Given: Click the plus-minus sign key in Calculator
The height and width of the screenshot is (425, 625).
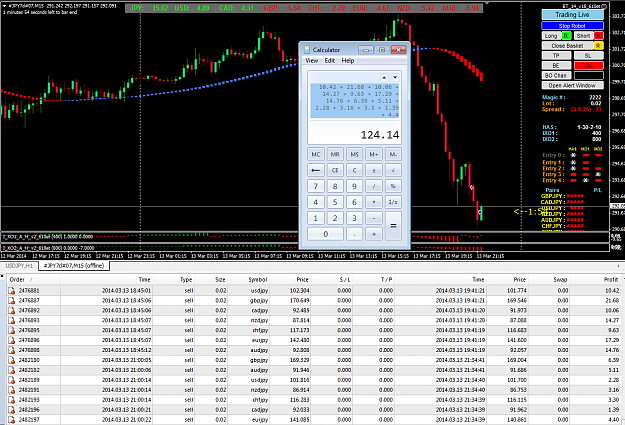Looking at the screenshot, I should (374, 170).
